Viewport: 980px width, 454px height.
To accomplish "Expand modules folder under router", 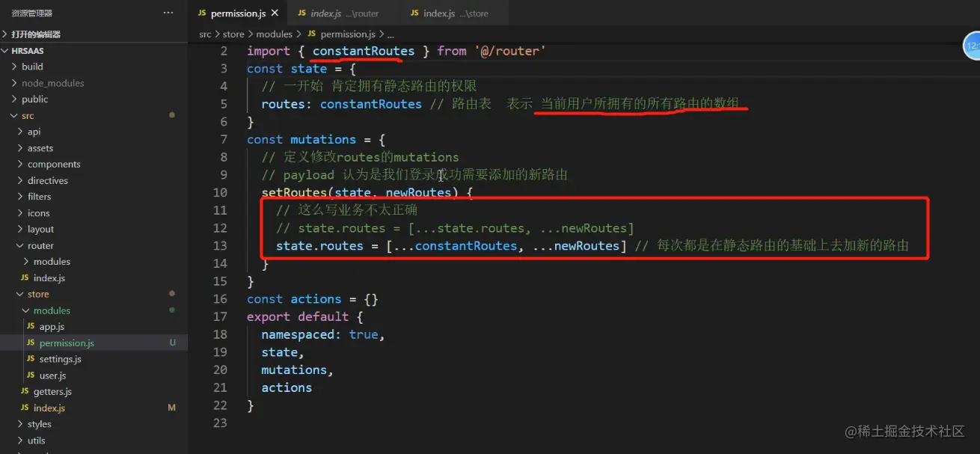I will pyautogui.click(x=94, y=262).
